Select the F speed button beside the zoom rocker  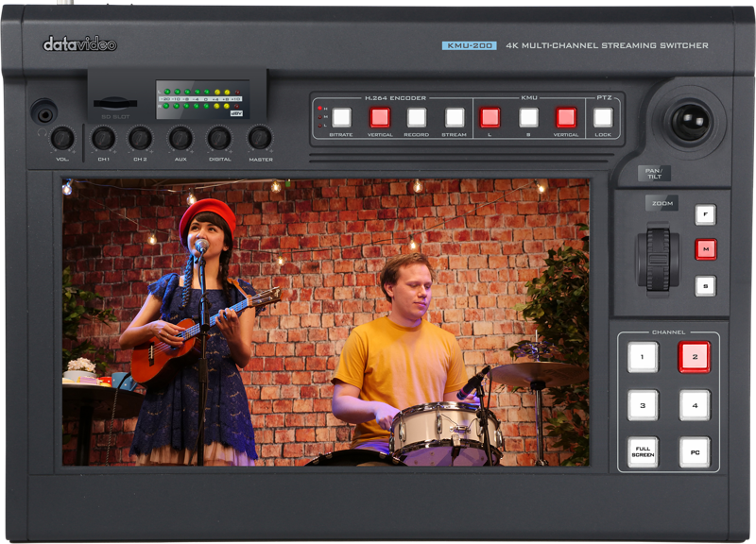click(x=705, y=214)
